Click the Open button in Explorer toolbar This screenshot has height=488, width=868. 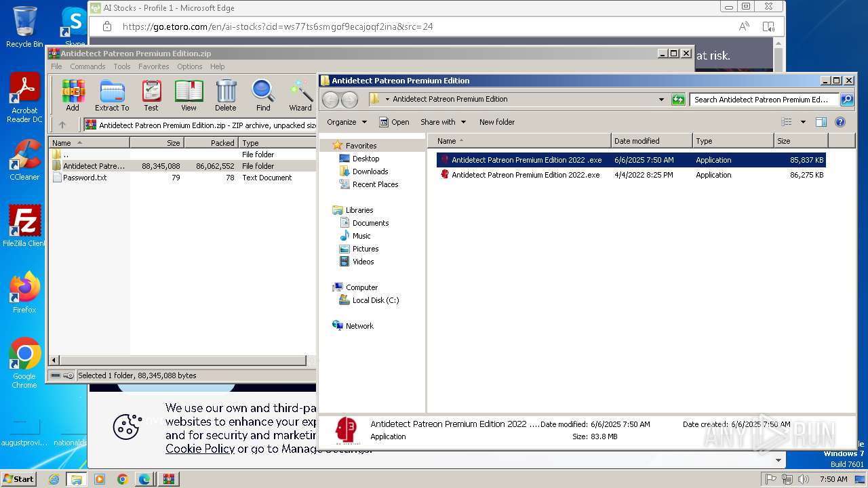394,122
